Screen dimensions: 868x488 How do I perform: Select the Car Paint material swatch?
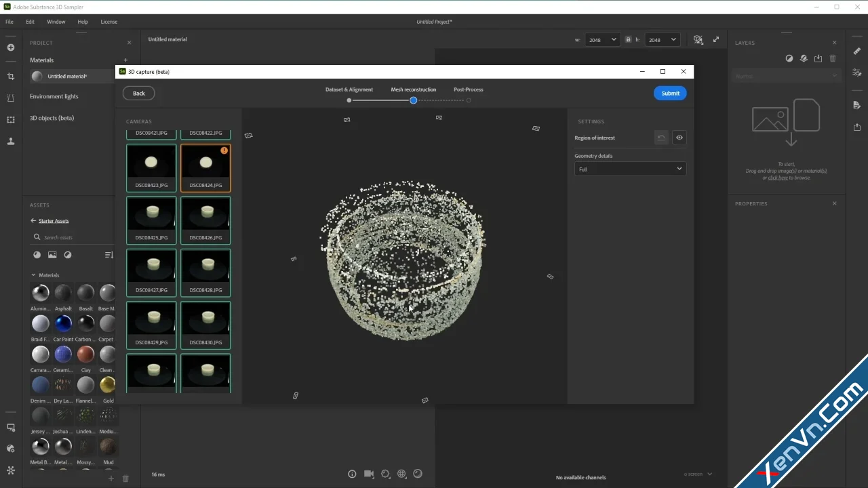63,323
